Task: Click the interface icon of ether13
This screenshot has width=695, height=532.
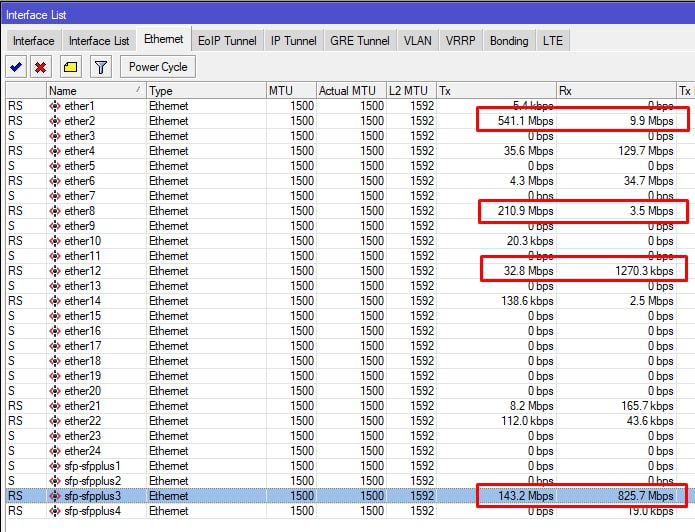Action: click(x=55, y=286)
